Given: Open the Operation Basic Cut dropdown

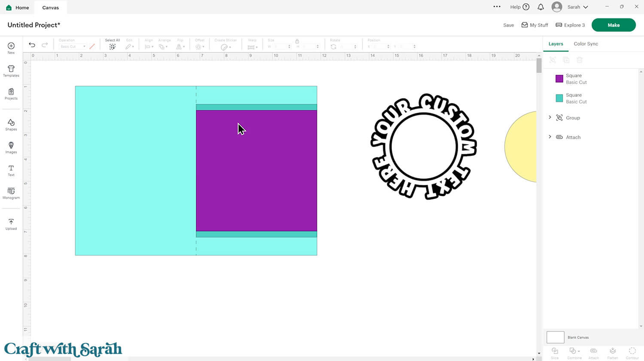Looking at the screenshot, I should coord(73,46).
